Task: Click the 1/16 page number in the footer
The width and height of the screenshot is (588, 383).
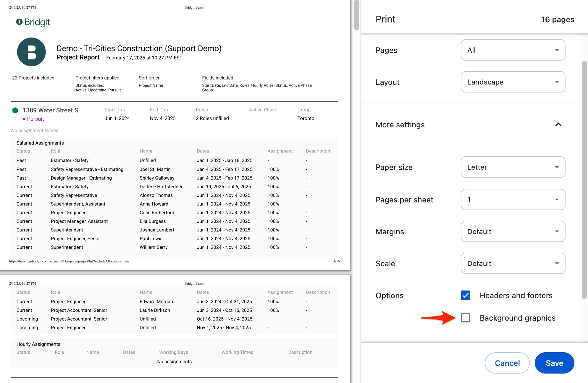Action: tap(337, 261)
